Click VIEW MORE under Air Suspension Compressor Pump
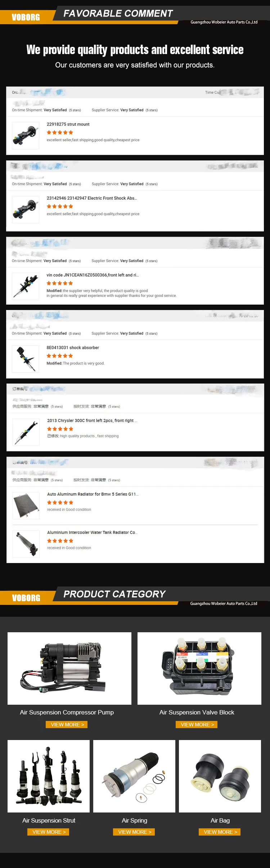 pos(67,725)
